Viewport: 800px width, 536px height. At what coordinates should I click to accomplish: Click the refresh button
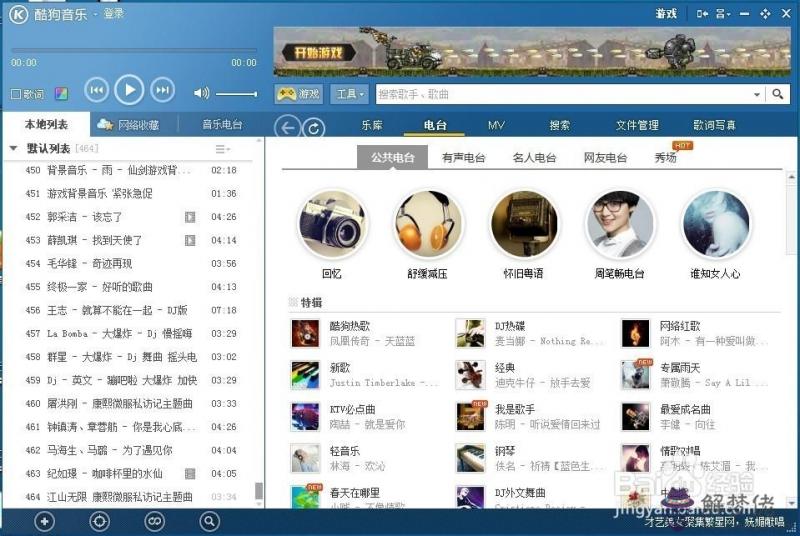click(x=313, y=128)
